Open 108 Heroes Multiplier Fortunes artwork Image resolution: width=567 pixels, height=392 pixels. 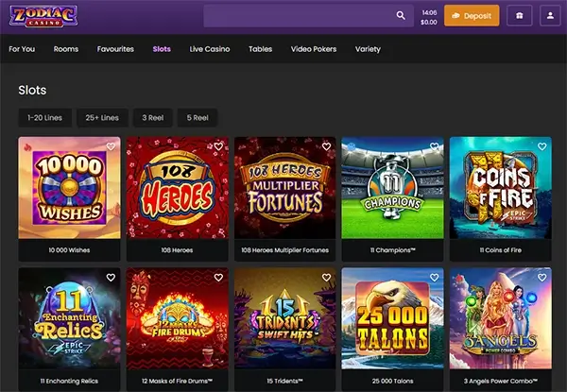point(285,188)
